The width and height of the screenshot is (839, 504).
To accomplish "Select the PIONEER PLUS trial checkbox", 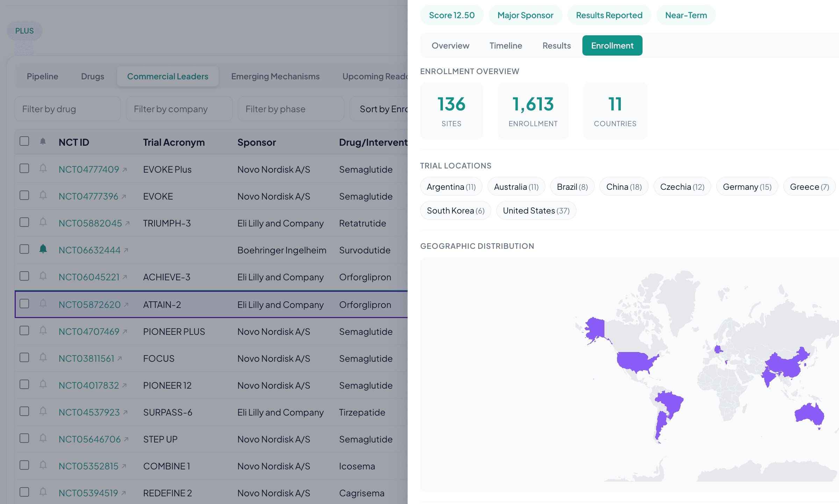I will pos(24,331).
